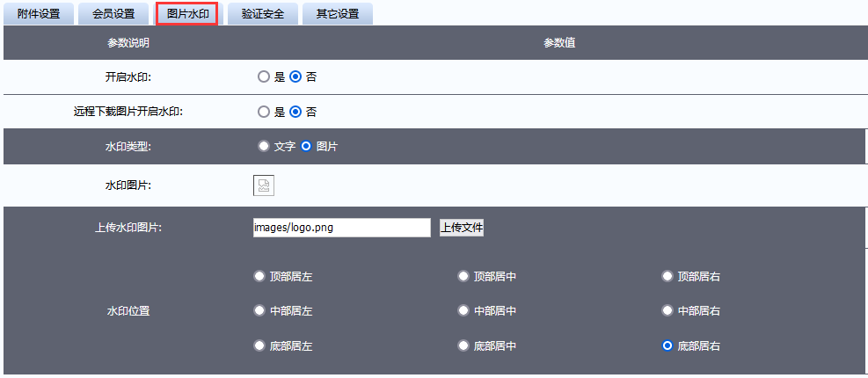This screenshot has height=378, width=868.
Task: Select the 图片水印 tab
Action: click(x=187, y=14)
